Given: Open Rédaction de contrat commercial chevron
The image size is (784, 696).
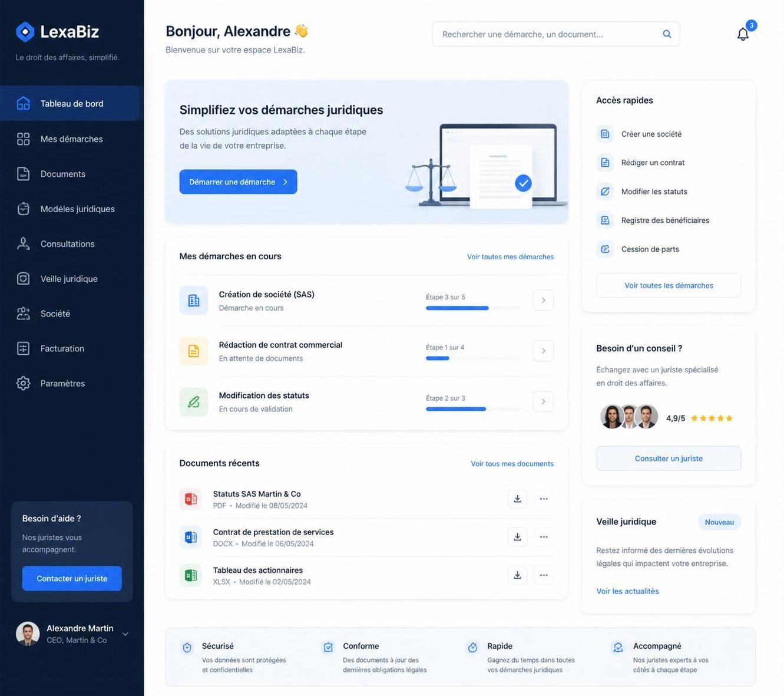Looking at the screenshot, I should (543, 351).
